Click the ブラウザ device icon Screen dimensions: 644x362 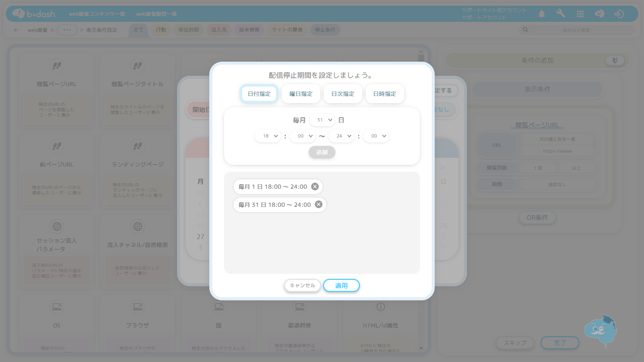[137, 307]
